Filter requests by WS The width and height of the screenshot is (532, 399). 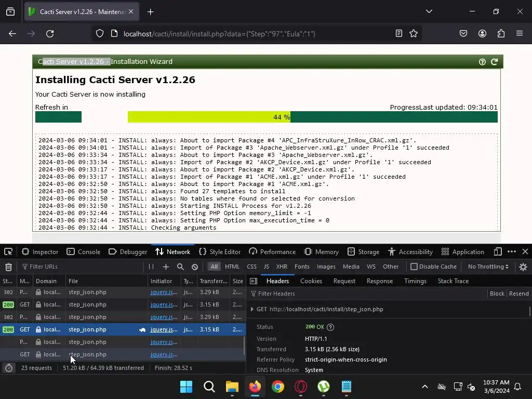click(x=371, y=267)
